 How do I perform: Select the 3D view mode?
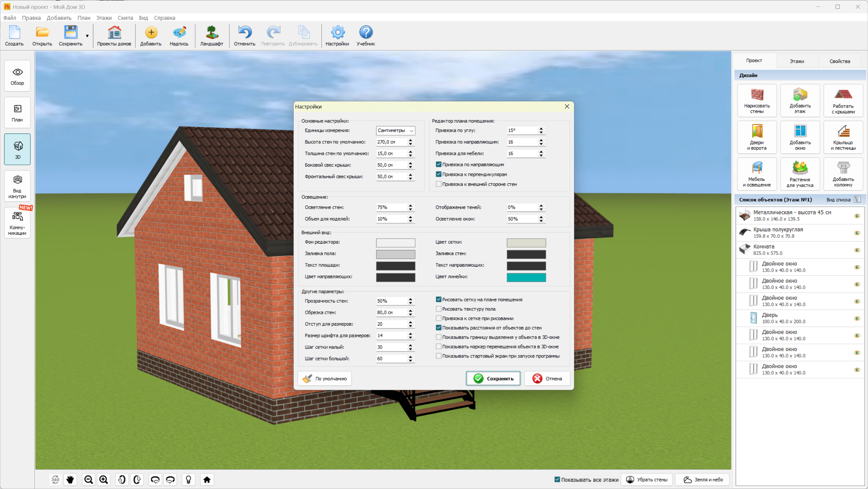[x=17, y=150]
